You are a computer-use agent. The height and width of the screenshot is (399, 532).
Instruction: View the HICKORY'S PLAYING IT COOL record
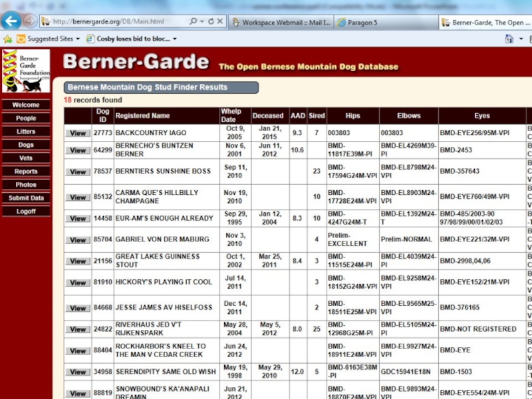[x=78, y=282]
